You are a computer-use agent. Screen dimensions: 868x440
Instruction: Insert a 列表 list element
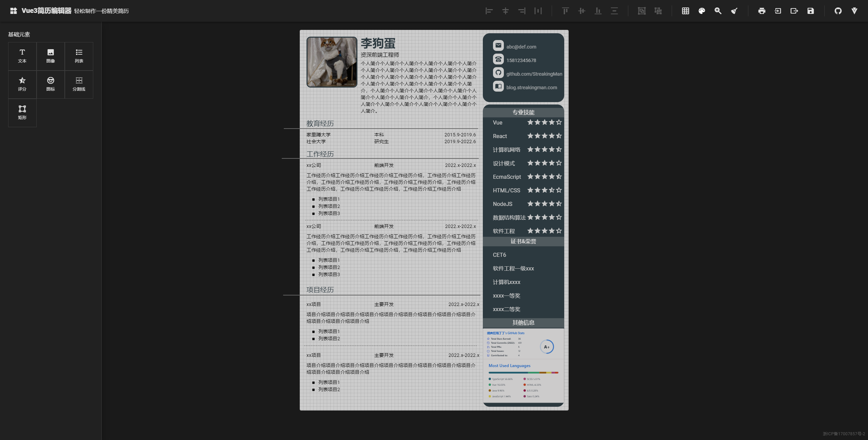(x=79, y=56)
